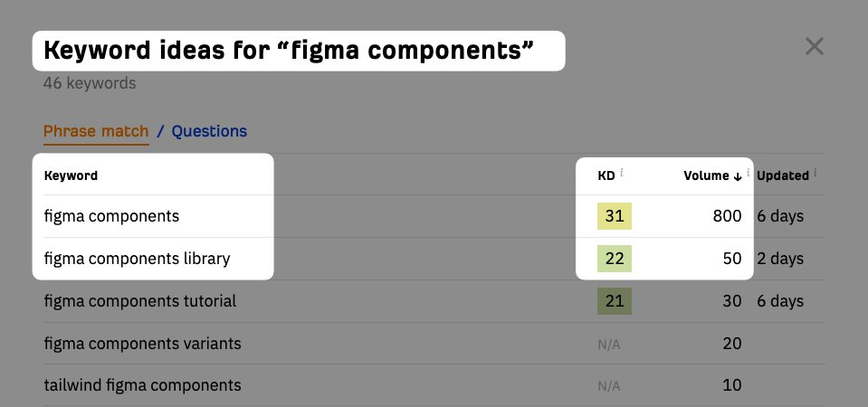Click the Updated info icon
This screenshot has width=868, height=407.
click(x=816, y=173)
